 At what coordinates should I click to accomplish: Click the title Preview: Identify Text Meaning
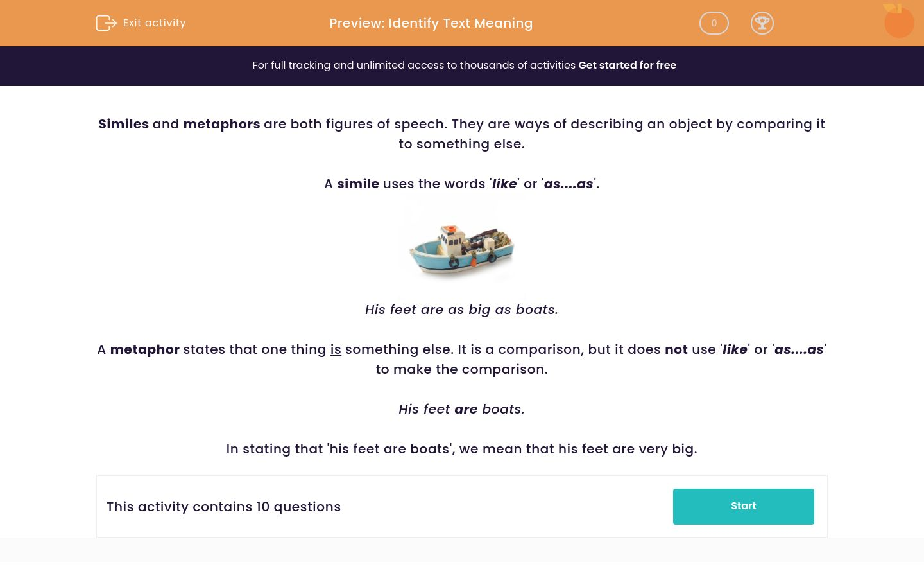(x=431, y=23)
